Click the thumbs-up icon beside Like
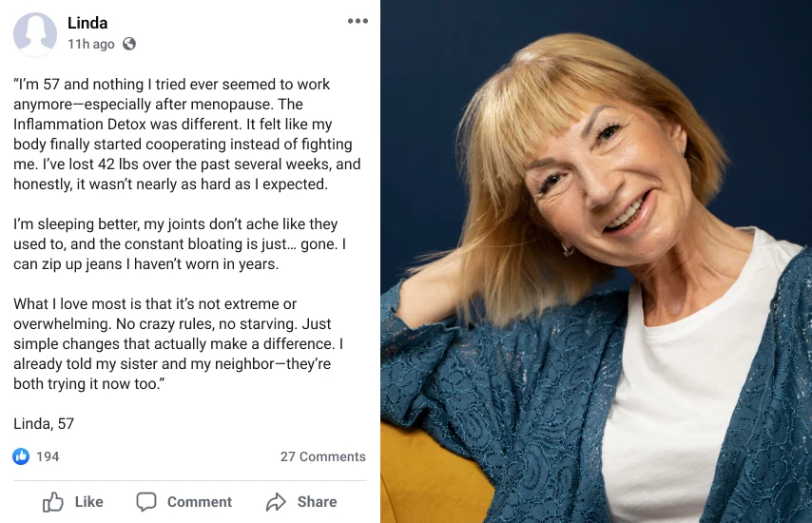Screen dimensions: 812x523 (x=53, y=502)
